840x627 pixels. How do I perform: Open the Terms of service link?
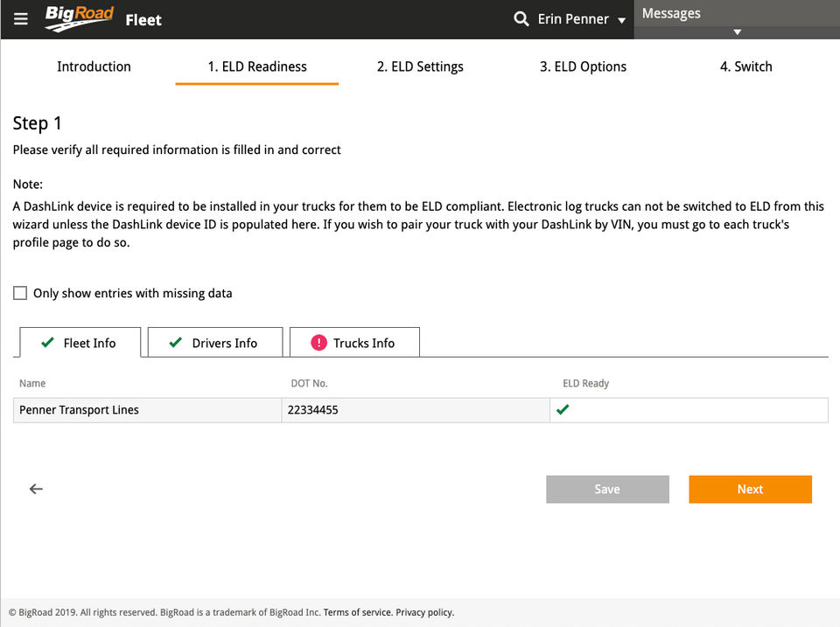click(x=357, y=612)
